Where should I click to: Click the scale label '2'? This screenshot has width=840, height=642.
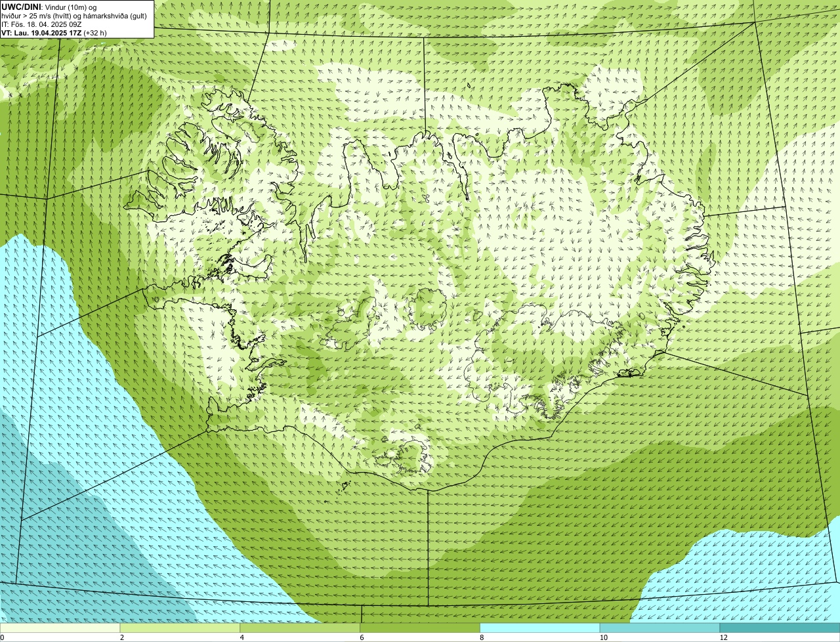[122, 637]
